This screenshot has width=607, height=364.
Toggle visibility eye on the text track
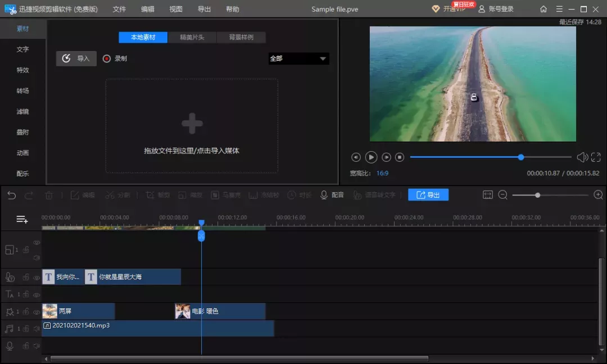point(37,295)
